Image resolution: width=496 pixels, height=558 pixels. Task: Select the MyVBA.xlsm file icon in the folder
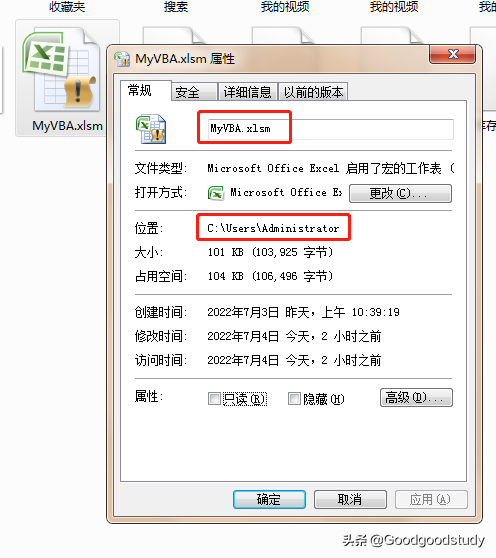(x=61, y=72)
